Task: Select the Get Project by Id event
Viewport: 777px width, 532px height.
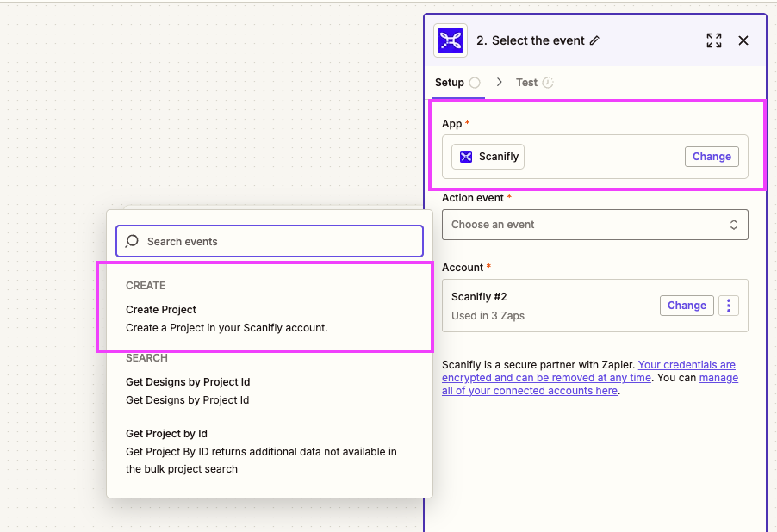Action: point(270,451)
